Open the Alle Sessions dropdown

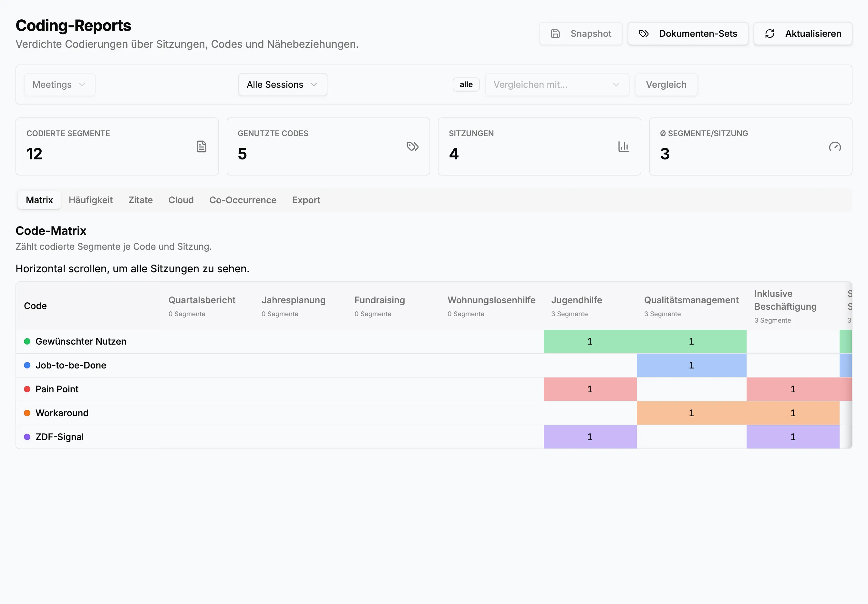[x=283, y=85]
